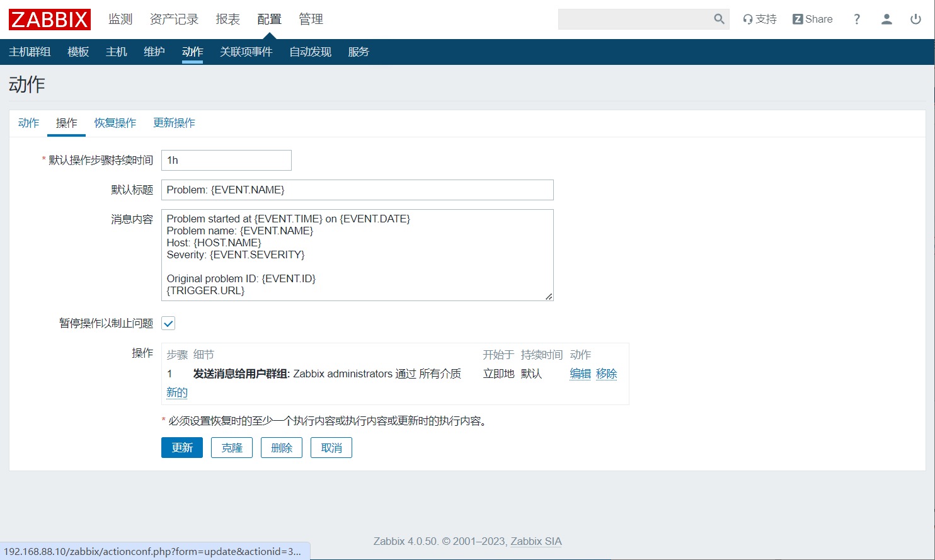Screen dimensions: 935x560
Task: Click 编辑 link for operation step 1
Action: pyautogui.click(x=580, y=374)
